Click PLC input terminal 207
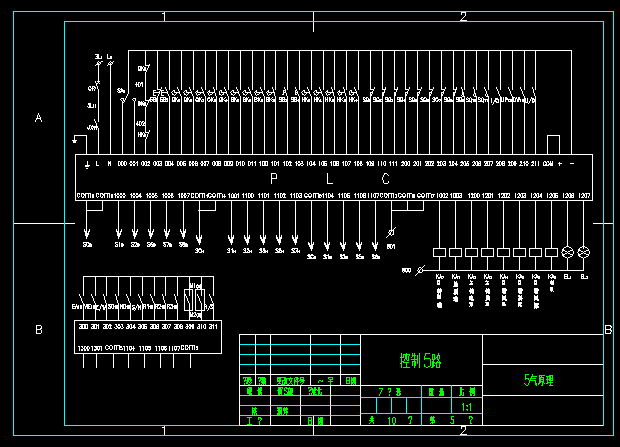 click(x=488, y=164)
